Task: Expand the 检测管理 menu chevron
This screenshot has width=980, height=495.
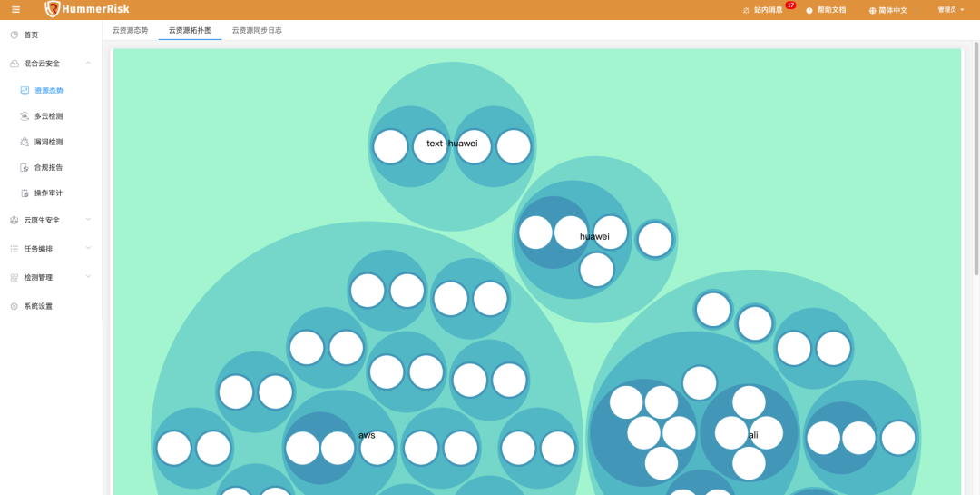Action: coord(88,277)
